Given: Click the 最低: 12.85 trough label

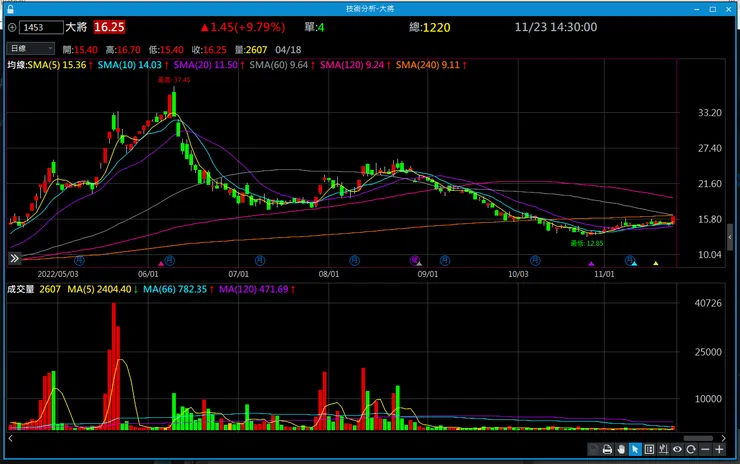Looking at the screenshot, I should tap(587, 244).
